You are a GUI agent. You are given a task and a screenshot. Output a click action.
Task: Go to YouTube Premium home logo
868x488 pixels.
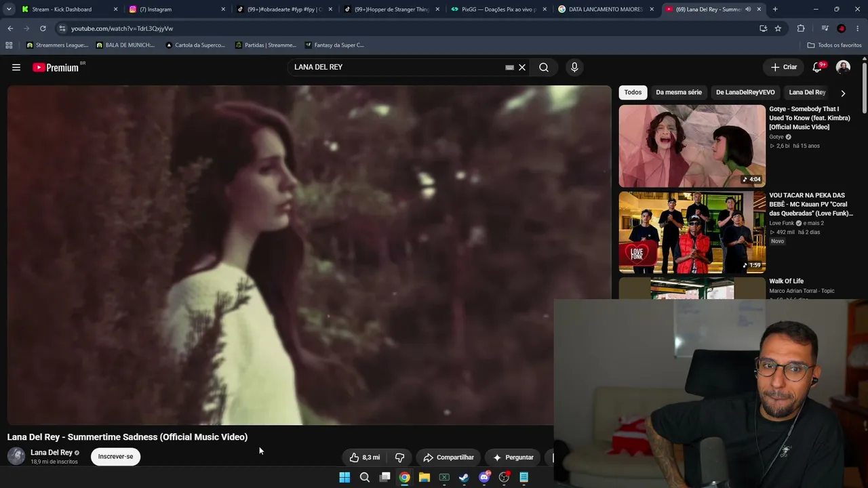tap(56, 67)
